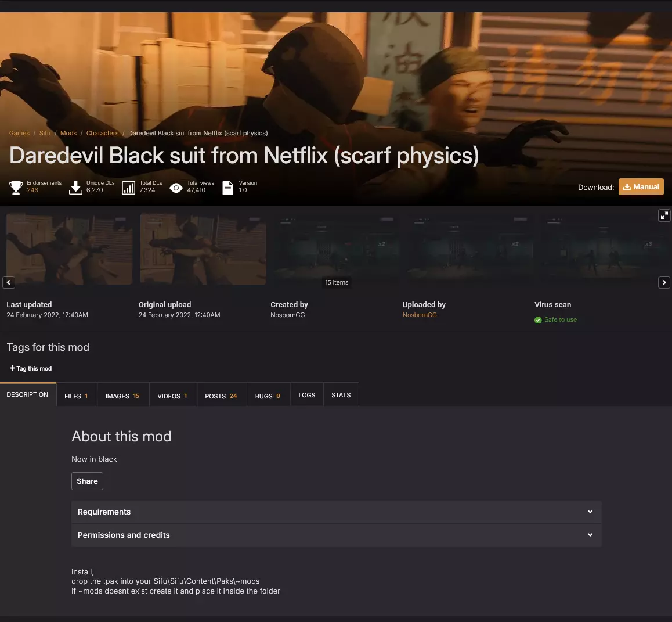Open third dark gallery thumbnail
The image size is (672, 622).
[x=337, y=249]
